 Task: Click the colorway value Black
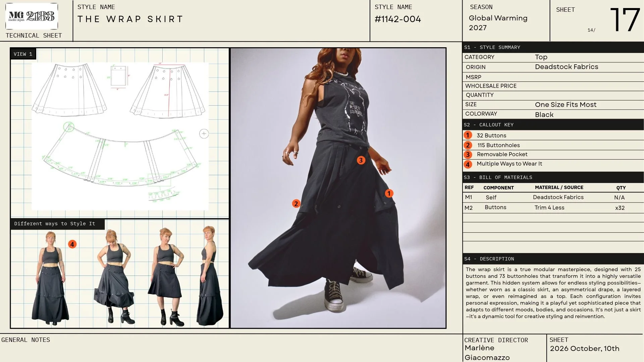pyautogui.click(x=544, y=115)
